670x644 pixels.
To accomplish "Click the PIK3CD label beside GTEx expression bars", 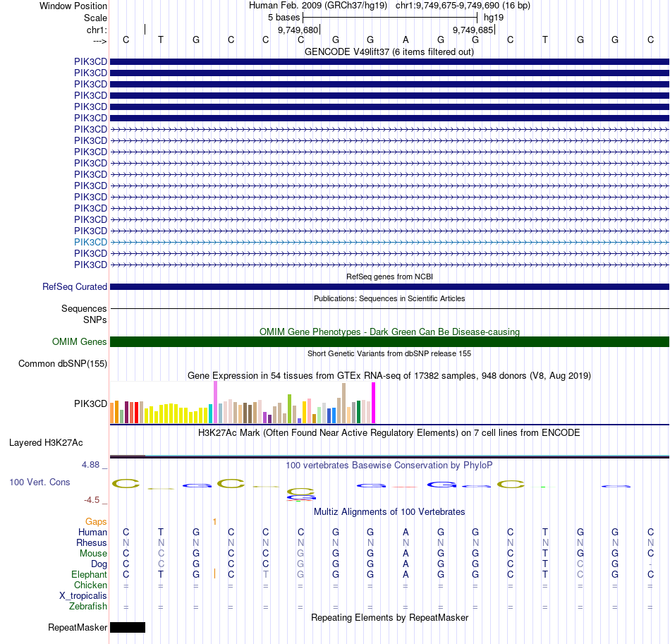I will point(90,404).
